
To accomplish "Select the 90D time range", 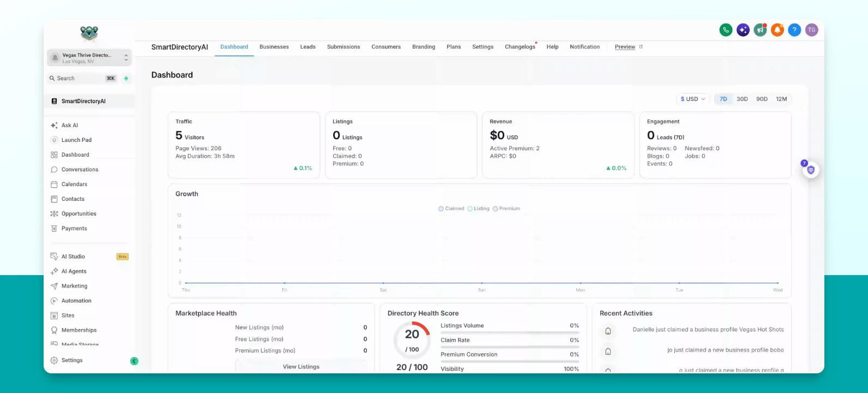I will [x=762, y=99].
